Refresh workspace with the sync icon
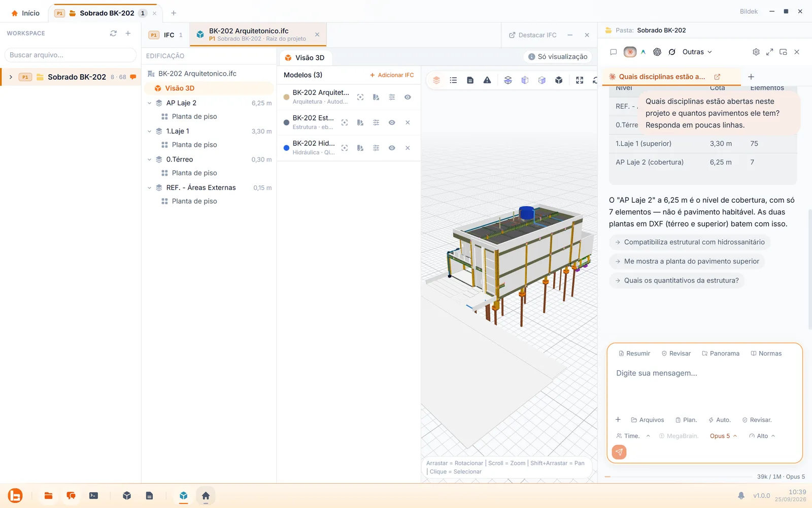Image resolution: width=812 pixels, height=508 pixels. (x=113, y=34)
